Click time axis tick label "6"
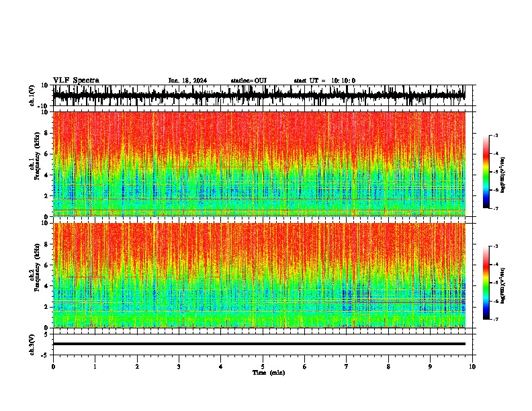 (305, 367)
